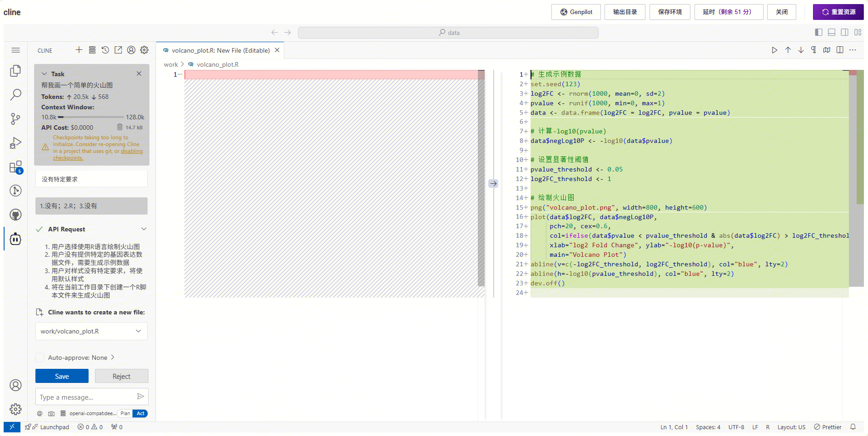The image size is (868, 436).
Task: Open the Git Graph activity bar icon
Action: point(15,191)
